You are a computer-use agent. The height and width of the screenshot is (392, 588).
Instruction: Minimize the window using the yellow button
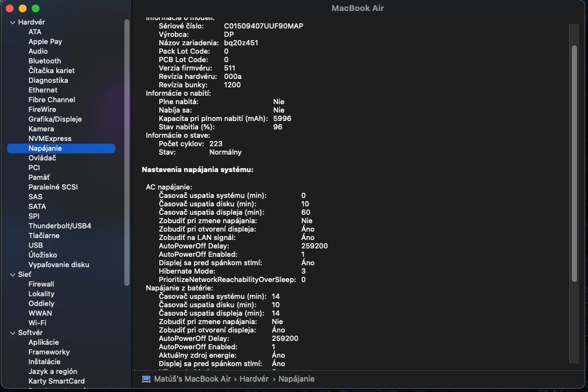23,8
